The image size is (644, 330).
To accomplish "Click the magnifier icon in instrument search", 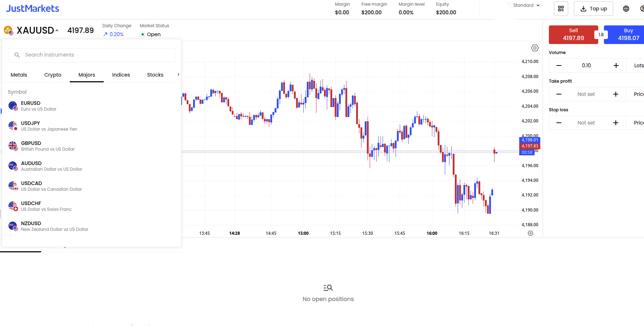I will (x=17, y=55).
